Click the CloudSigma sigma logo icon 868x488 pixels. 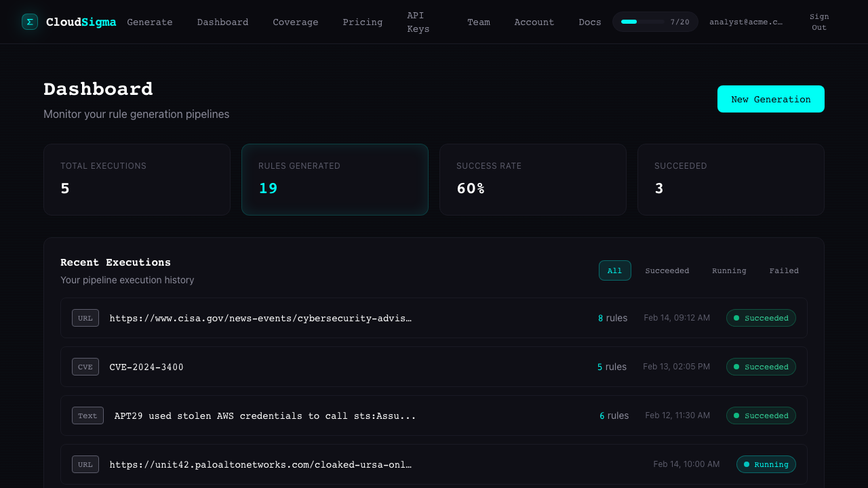[30, 22]
